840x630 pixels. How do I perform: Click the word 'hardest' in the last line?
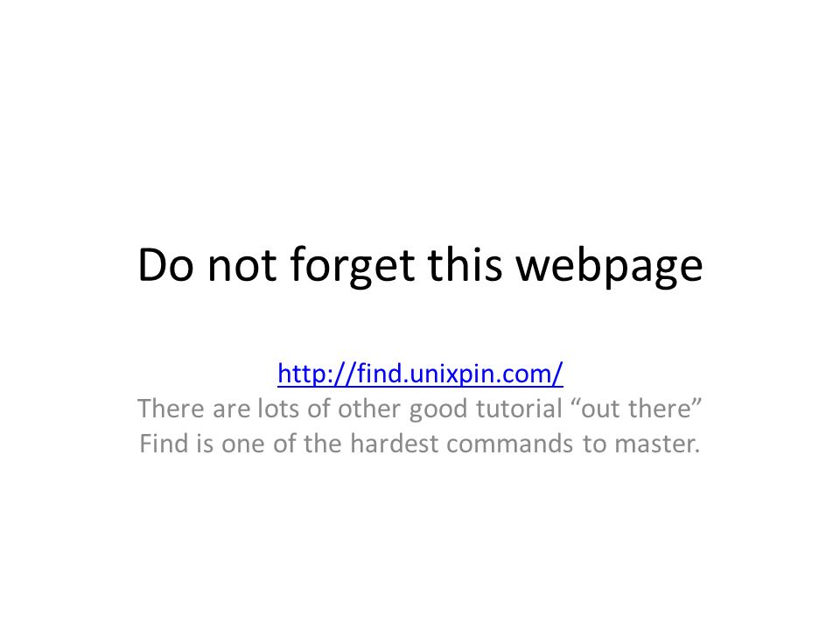(x=395, y=444)
